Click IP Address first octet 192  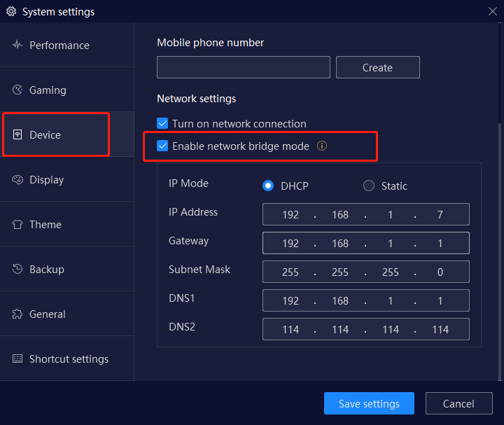(290, 214)
